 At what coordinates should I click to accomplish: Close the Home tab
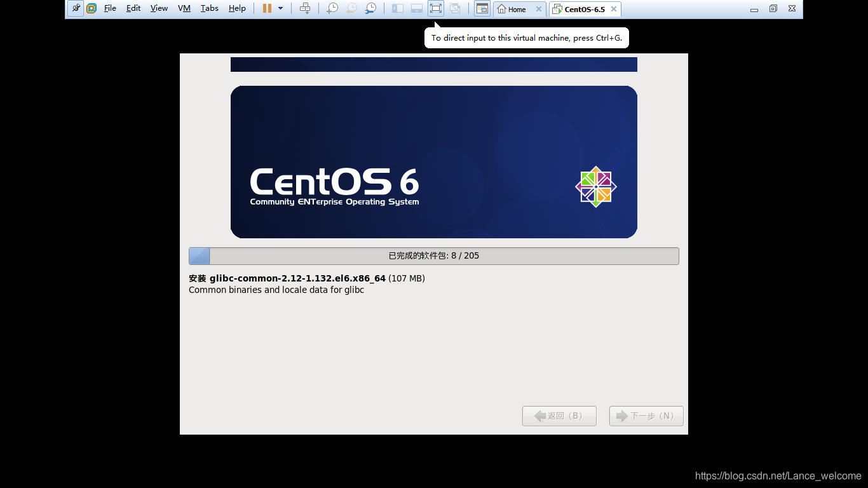(539, 10)
